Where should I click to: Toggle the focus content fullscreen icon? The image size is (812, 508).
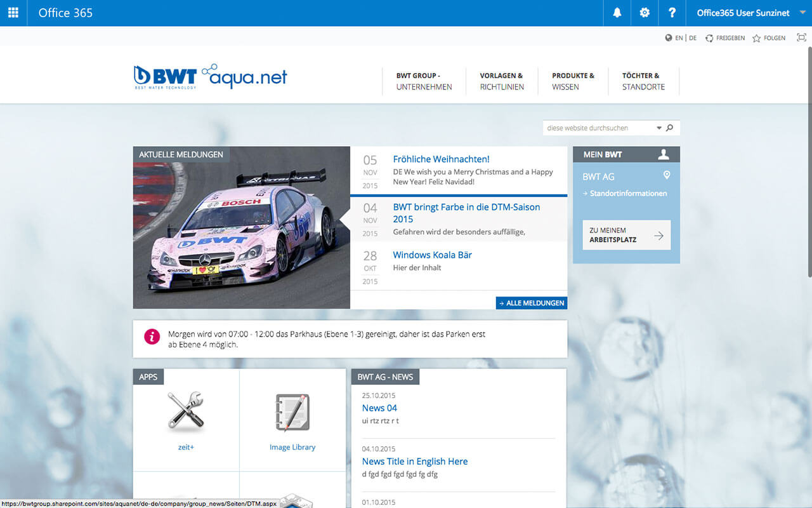[801, 38]
